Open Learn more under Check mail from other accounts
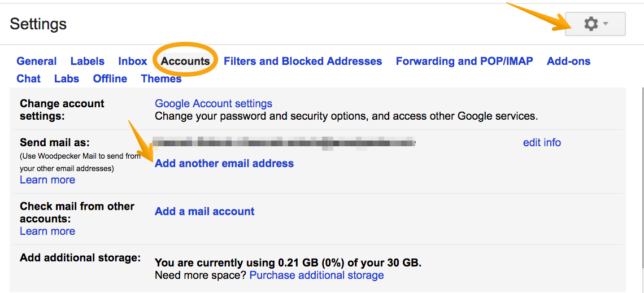 pyautogui.click(x=47, y=231)
